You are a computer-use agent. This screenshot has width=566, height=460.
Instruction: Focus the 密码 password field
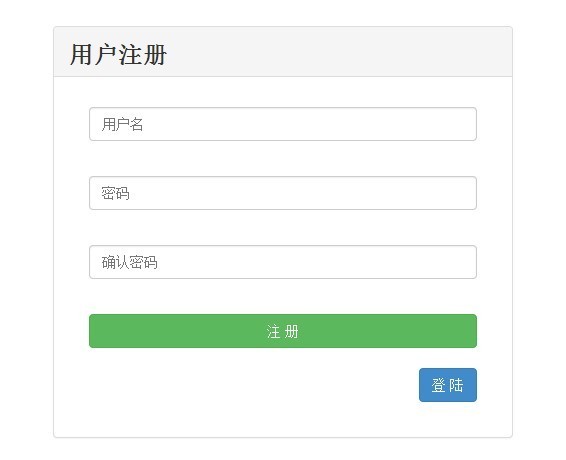click(x=283, y=193)
